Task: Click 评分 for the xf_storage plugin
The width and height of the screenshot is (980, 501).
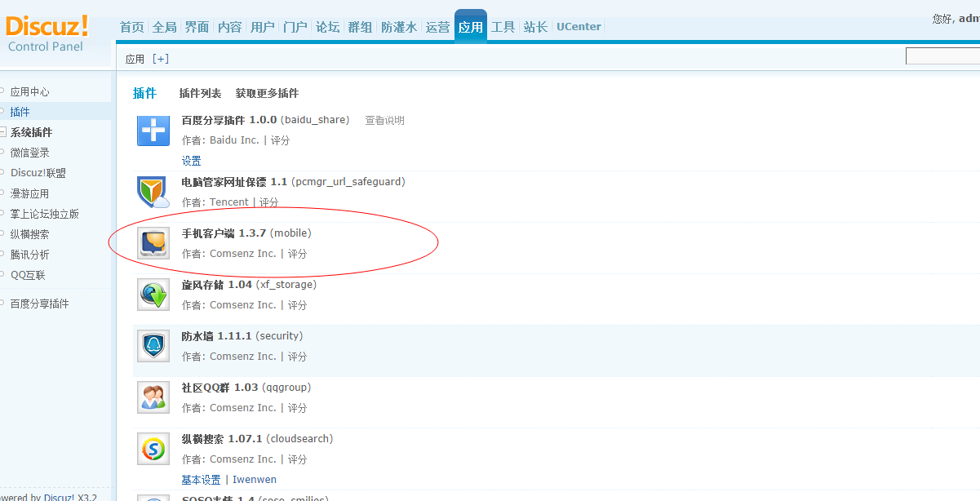Action: [x=297, y=305]
